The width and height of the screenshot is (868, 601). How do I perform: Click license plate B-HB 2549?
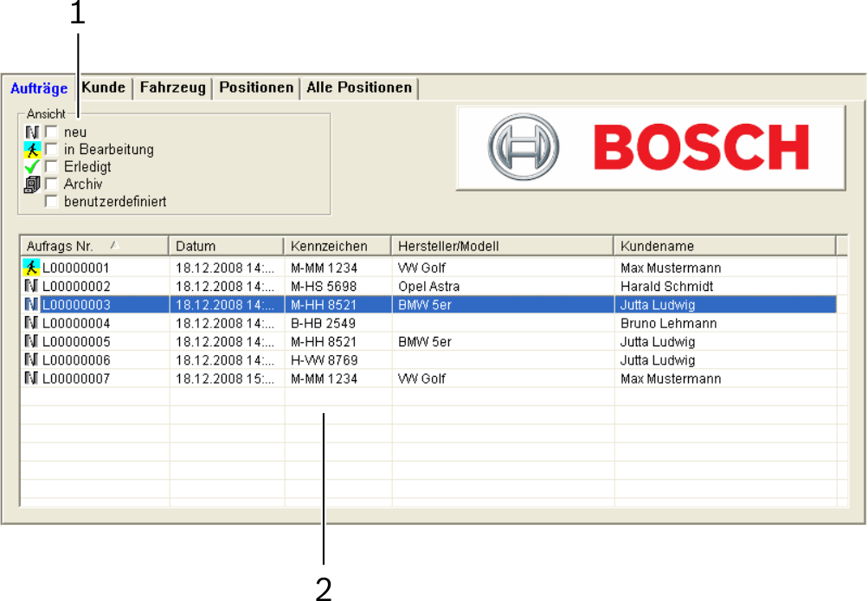click(x=324, y=323)
